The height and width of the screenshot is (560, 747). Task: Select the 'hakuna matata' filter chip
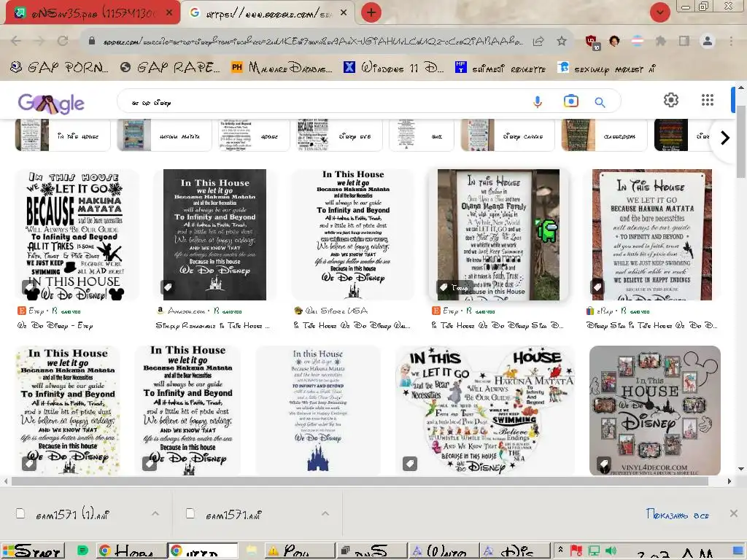point(166,135)
